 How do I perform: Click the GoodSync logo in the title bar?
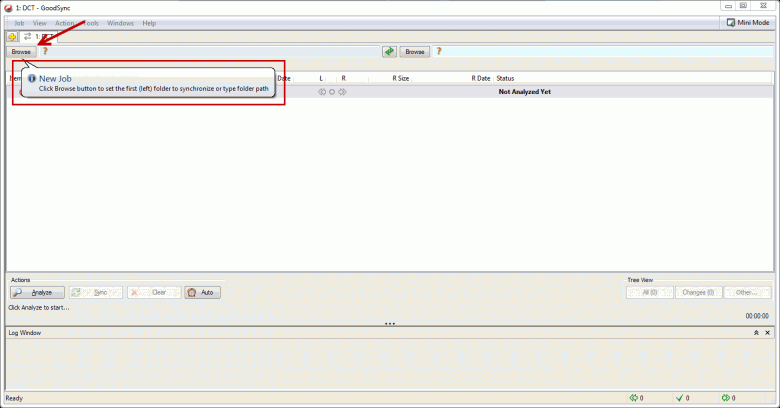click(x=8, y=8)
